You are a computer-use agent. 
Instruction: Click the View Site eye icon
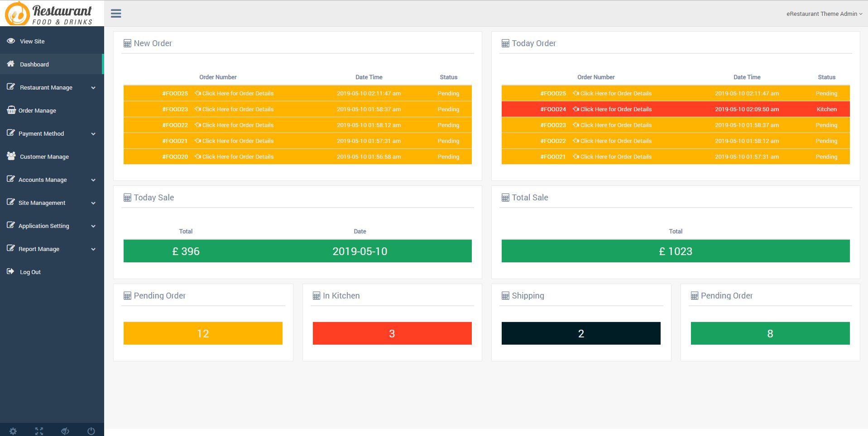(11, 41)
